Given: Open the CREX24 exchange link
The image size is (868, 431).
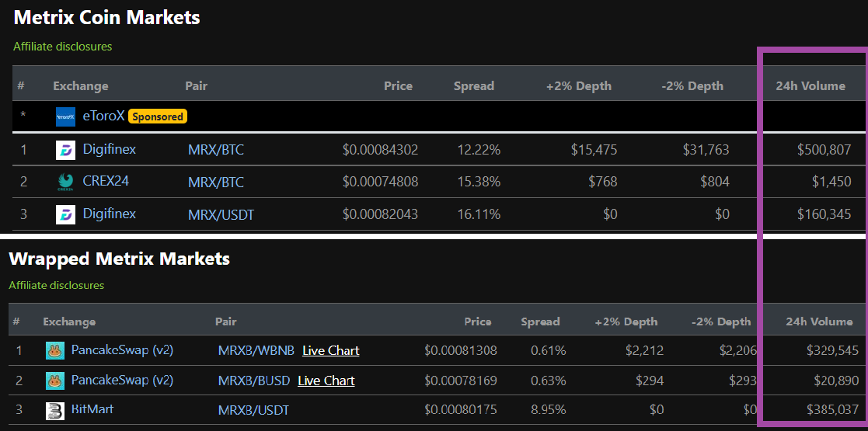Looking at the screenshot, I should coord(106,181).
